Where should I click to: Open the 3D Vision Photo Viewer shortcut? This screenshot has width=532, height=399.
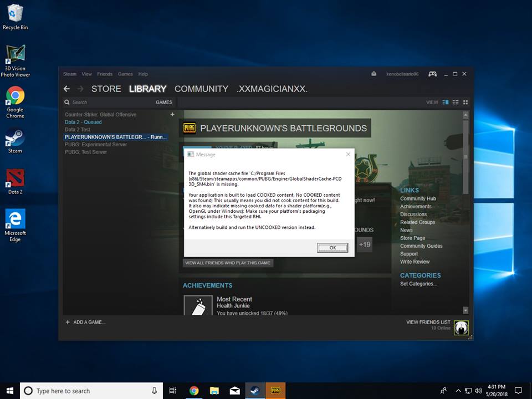click(x=15, y=61)
